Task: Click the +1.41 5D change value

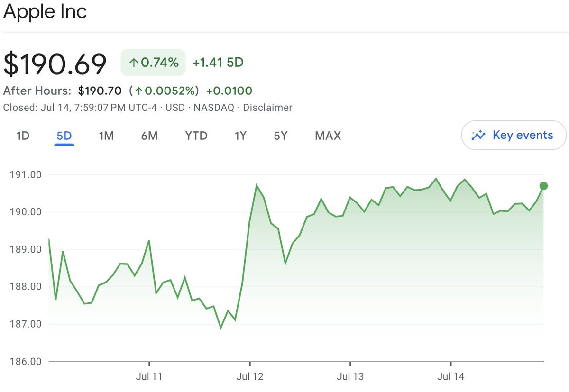Action: 218,62
